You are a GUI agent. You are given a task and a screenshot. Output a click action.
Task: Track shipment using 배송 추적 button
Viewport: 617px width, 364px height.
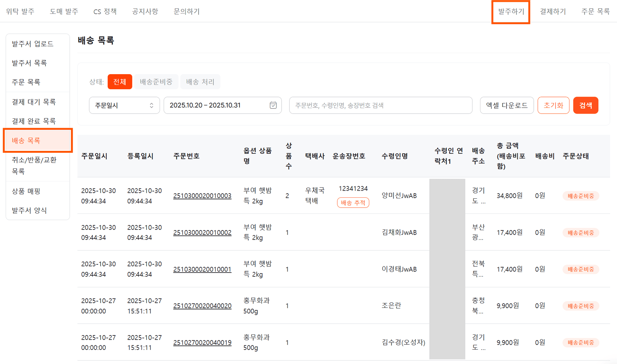tap(353, 203)
